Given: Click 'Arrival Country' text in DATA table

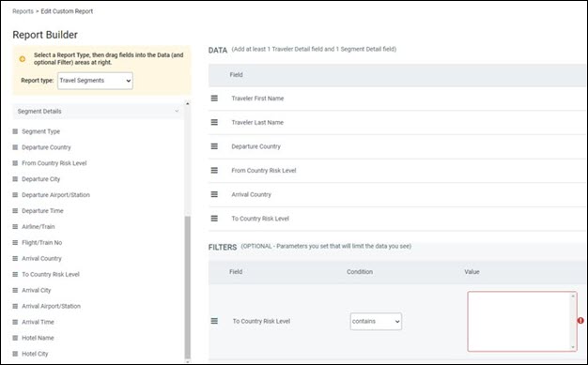Looking at the screenshot, I should (x=251, y=194).
